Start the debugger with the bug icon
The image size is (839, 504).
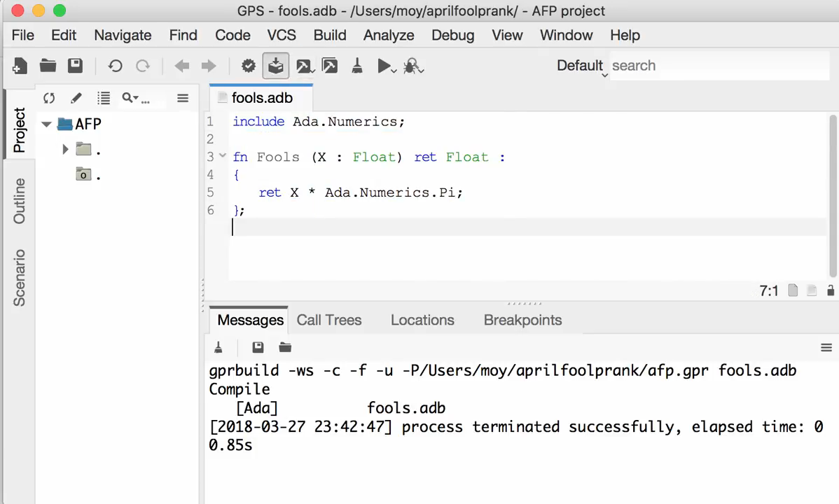pos(411,64)
